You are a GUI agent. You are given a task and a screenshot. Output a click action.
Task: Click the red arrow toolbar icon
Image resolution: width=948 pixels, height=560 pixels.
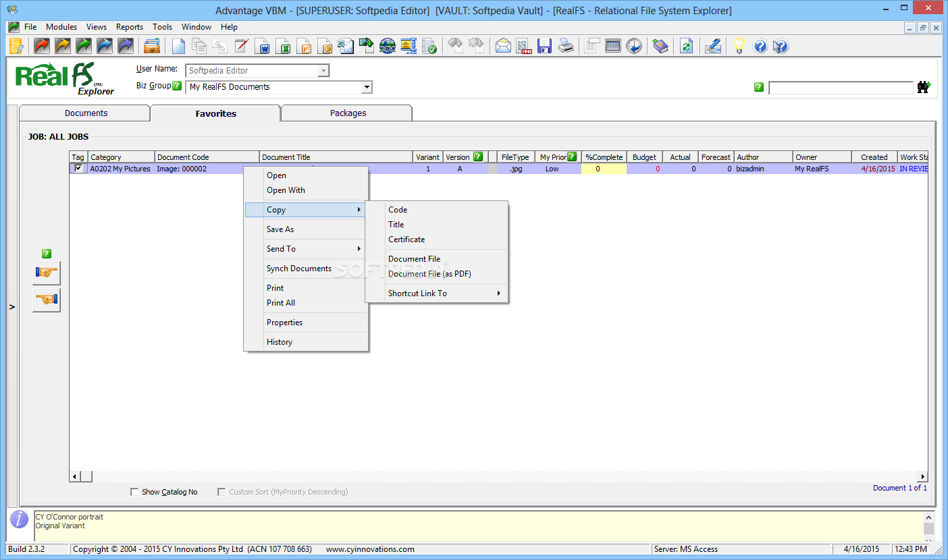tap(42, 46)
